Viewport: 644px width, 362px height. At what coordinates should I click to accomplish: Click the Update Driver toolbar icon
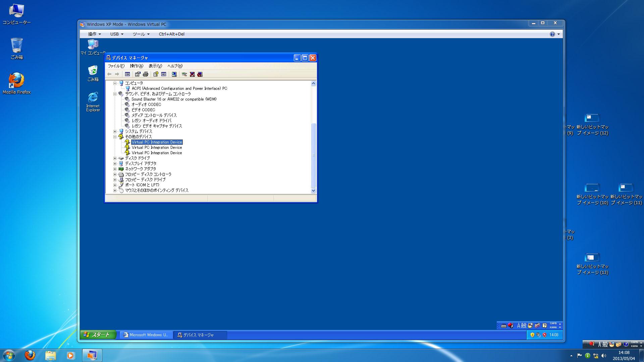click(x=184, y=74)
